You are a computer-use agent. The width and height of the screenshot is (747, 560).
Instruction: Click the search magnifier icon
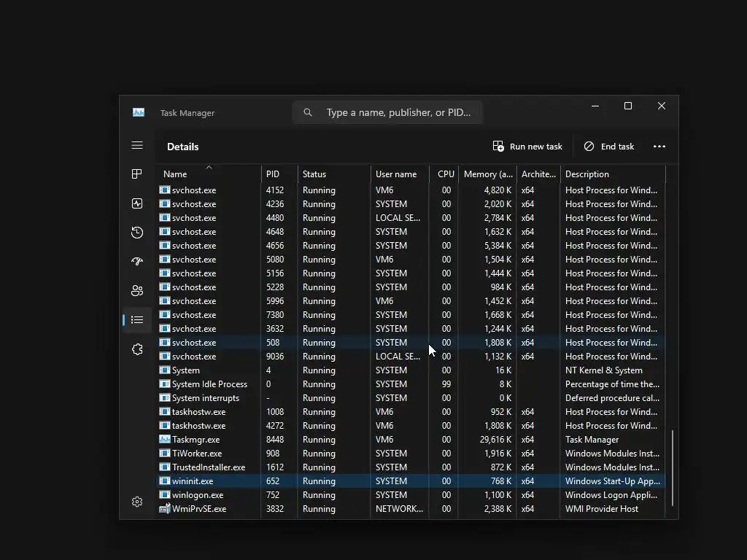(x=308, y=112)
